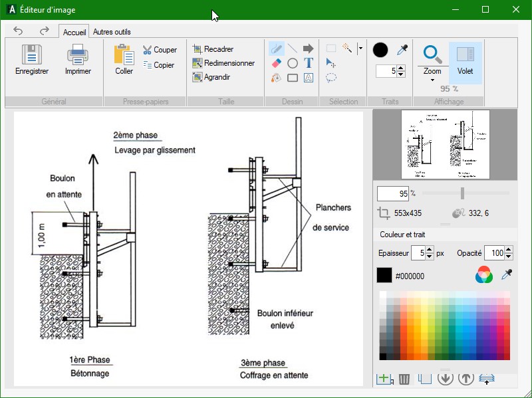The height and width of the screenshot is (398, 532).
Task: Click the zoom percentage input field
Action: [x=392, y=194]
